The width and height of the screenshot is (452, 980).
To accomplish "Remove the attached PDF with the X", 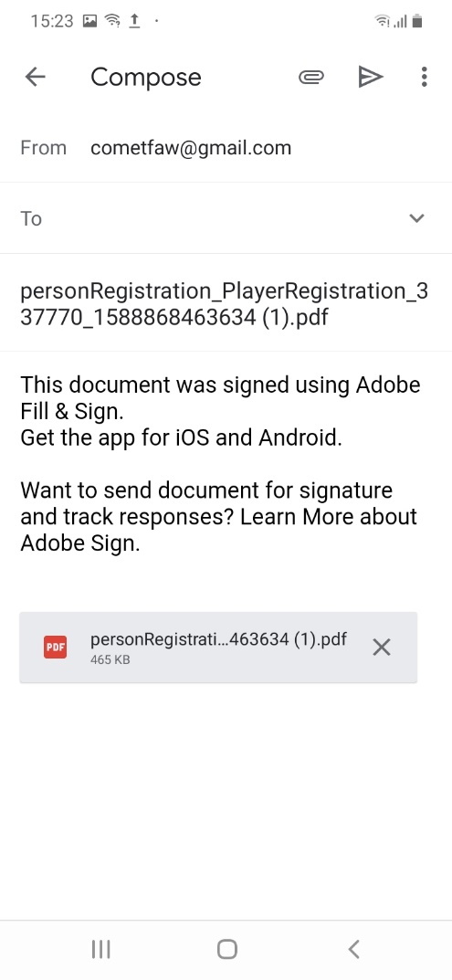I will (x=382, y=647).
